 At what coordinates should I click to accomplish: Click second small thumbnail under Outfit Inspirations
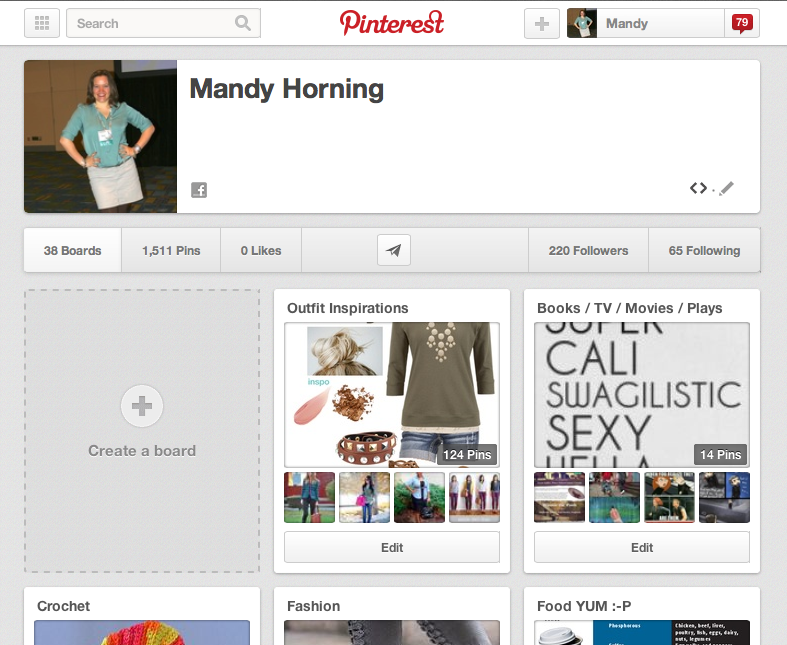coord(364,497)
